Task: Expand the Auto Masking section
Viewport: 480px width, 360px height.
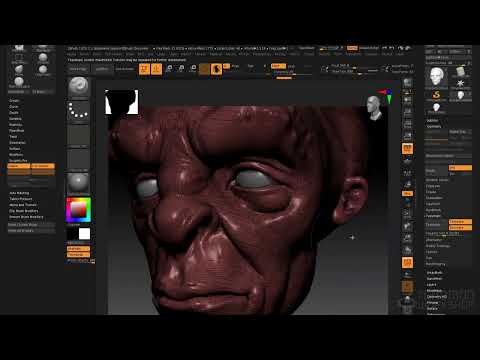Action: 19,193
